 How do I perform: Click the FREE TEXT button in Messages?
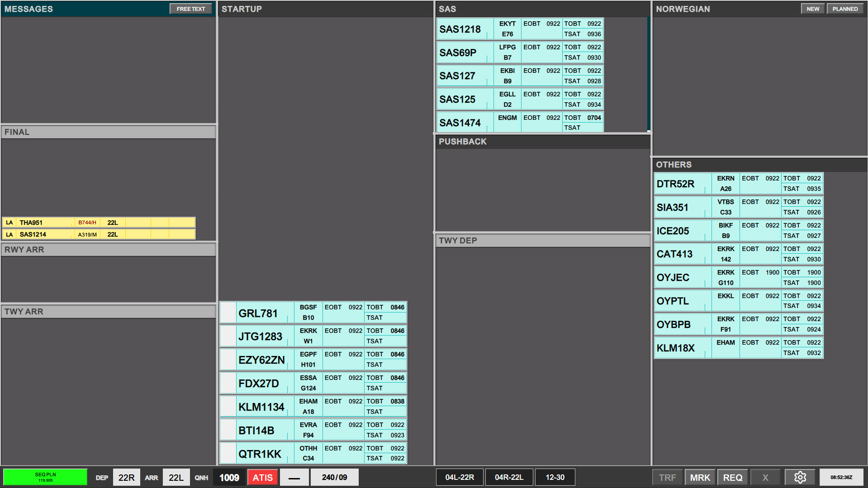point(191,9)
